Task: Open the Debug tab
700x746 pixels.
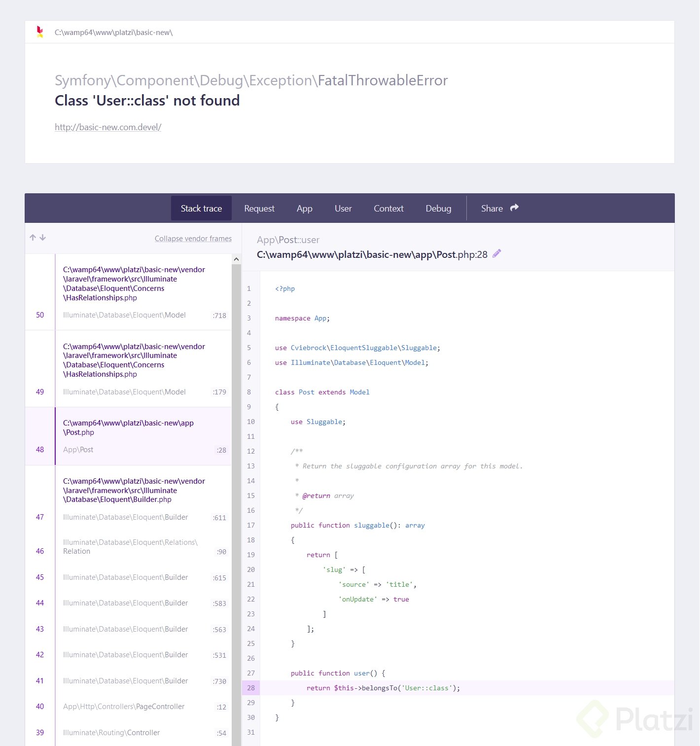Action: click(438, 208)
